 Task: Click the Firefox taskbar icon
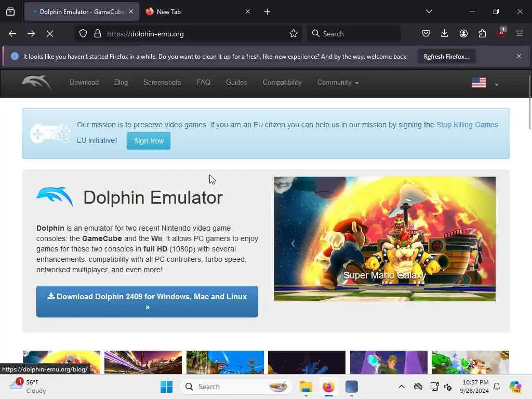pos(328,387)
